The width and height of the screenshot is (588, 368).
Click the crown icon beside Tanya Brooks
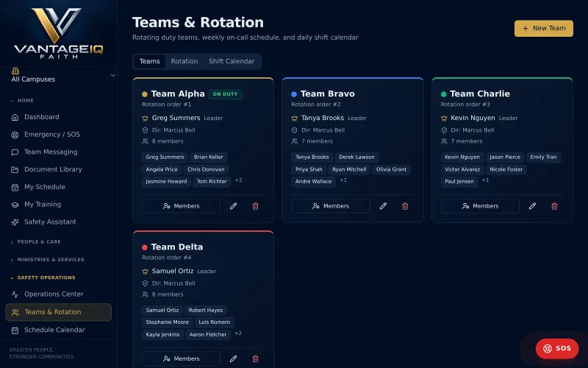295,118
